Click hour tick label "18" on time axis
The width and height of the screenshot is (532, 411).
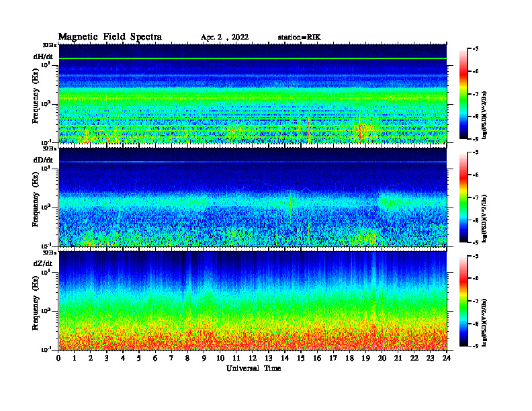click(349, 358)
